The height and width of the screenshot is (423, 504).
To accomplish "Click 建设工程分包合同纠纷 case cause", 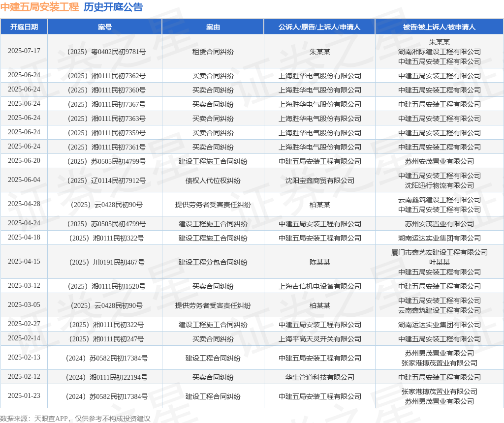I will pyautogui.click(x=213, y=263).
